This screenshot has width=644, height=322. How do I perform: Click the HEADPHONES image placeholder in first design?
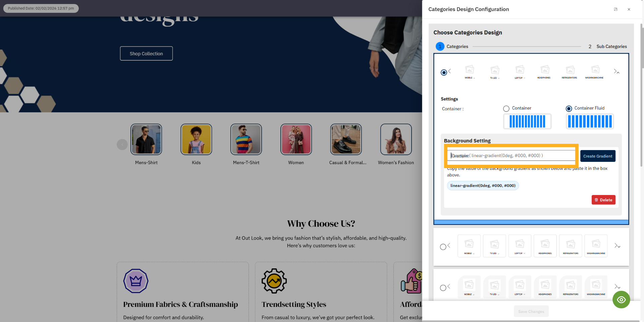(x=545, y=69)
